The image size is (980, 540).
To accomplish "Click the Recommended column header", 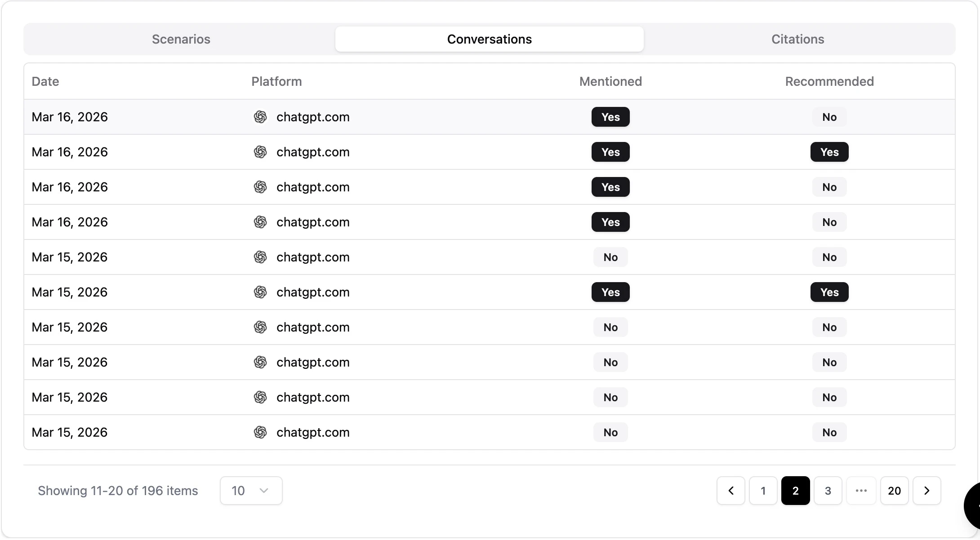I will coord(829,81).
